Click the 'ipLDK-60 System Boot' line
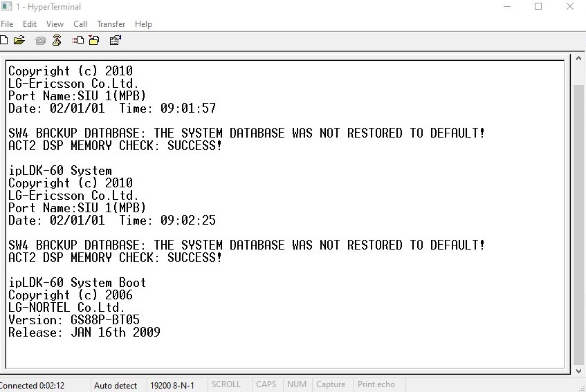The width and height of the screenshot is (586, 392). [x=77, y=283]
